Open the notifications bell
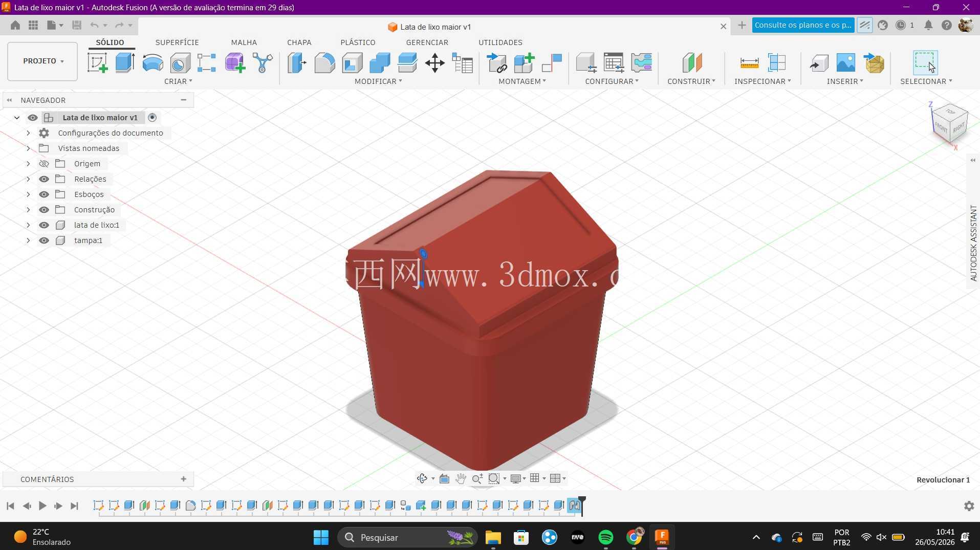Image resolution: width=980 pixels, height=550 pixels. point(928,25)
